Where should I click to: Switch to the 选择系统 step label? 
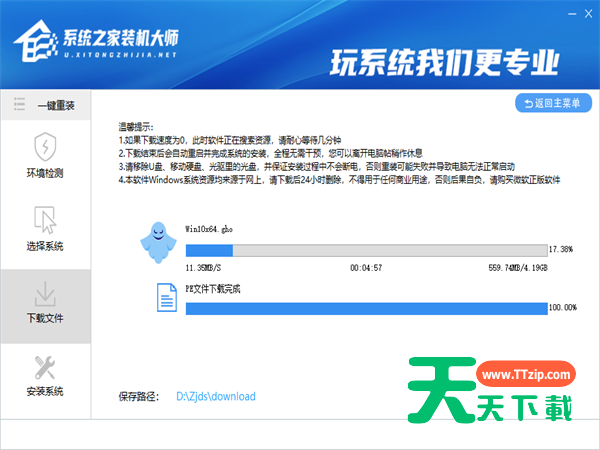pyautogui.click(x=45, y=246)
